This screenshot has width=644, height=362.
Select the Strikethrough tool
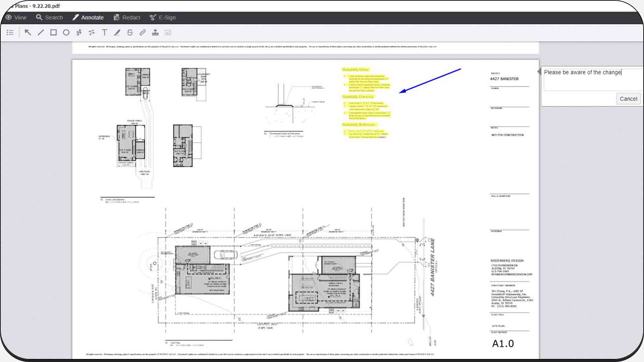point(130,33)
